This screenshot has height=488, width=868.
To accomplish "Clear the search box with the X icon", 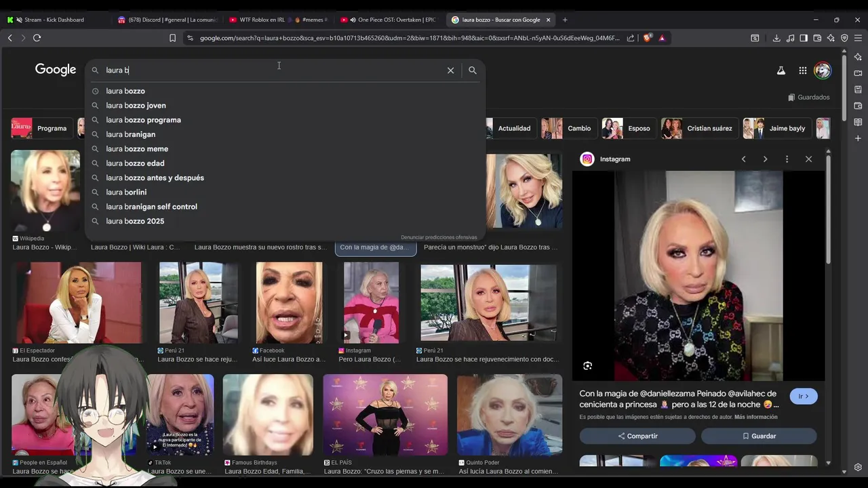I will (x=450, y=70).
